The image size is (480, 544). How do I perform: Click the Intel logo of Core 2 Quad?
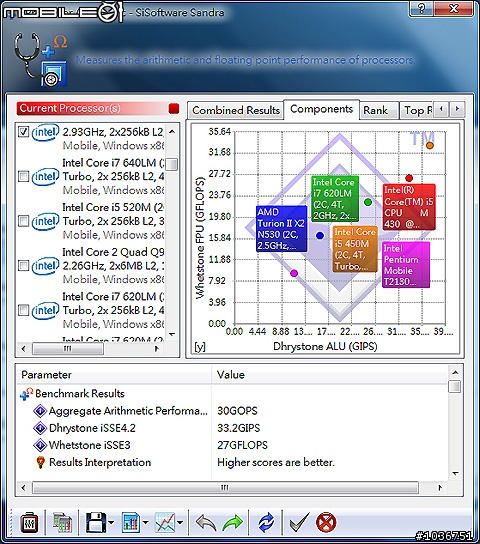pos(45,266)
